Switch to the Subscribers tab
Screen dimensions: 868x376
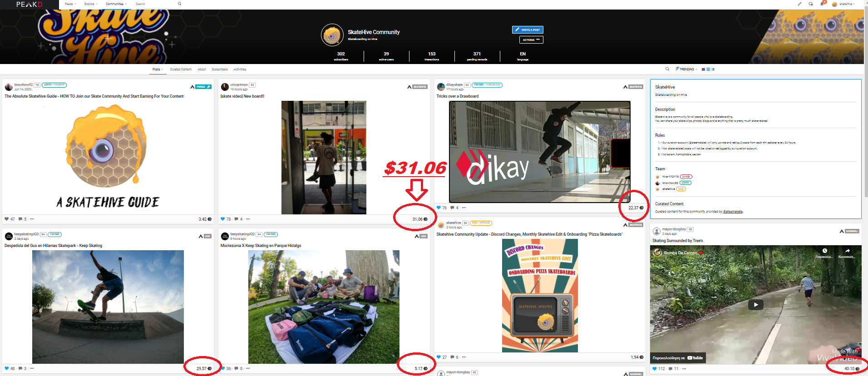point(220,69)
